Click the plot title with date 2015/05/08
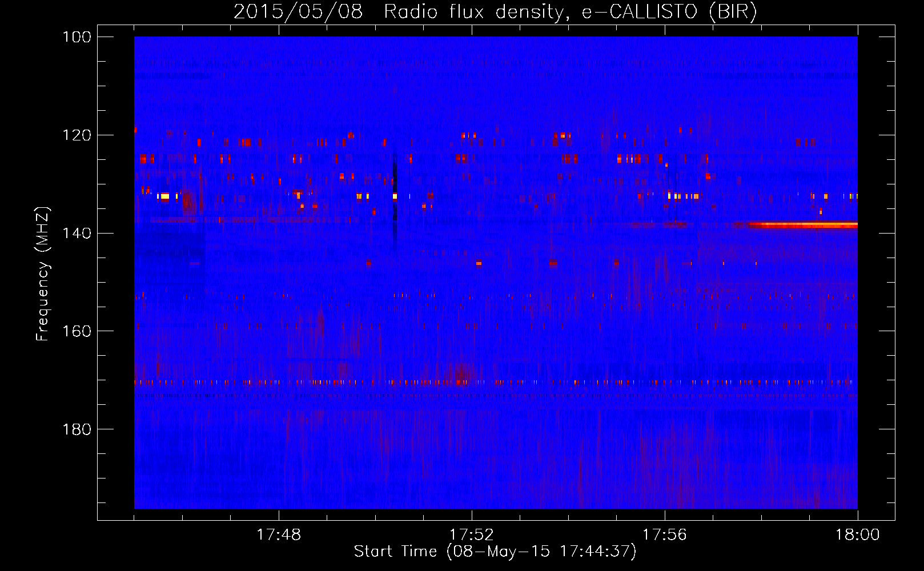The height and width of the screenshot is (571, 924). 495,12
